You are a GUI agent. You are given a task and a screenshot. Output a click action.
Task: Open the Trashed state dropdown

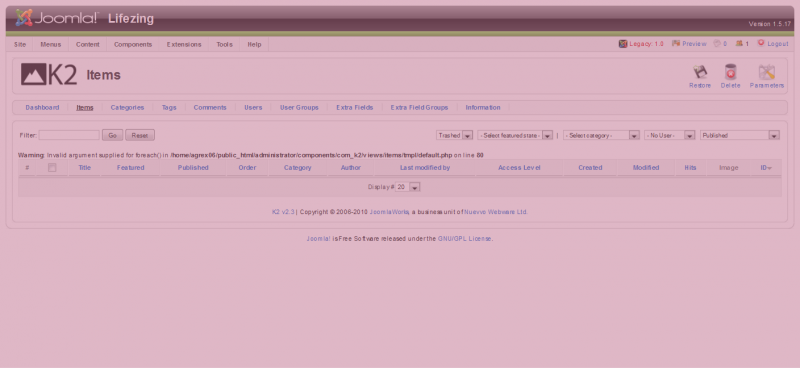(x=455, y=135)
